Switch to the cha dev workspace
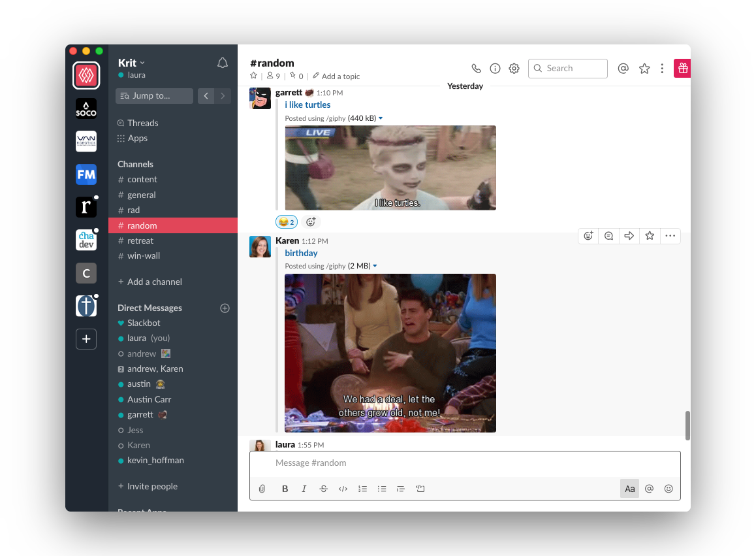The height and width of the screenshot is (556, 756). point(86,240)
